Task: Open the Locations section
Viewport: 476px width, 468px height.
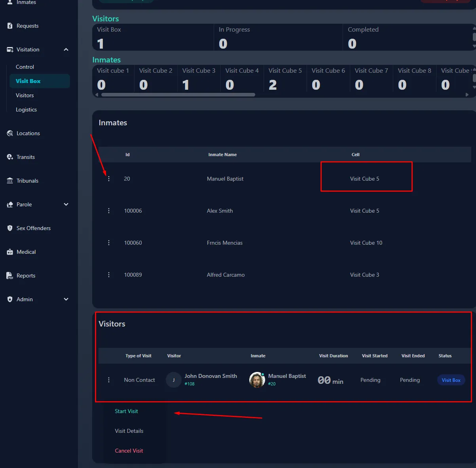Action: pos(28,133)
